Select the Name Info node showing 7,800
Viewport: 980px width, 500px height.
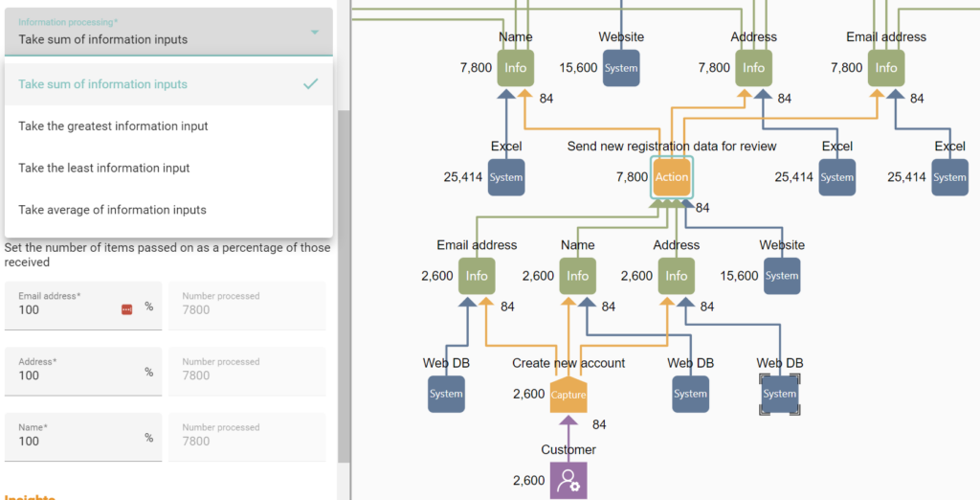516,68
